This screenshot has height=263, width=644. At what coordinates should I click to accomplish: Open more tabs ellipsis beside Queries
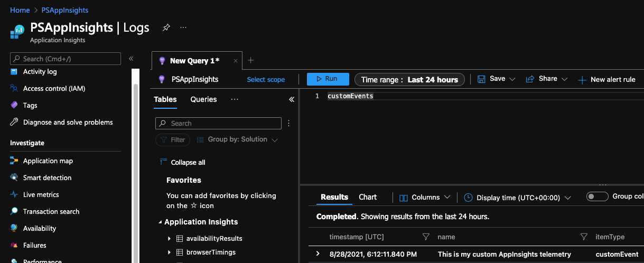[235, 99]
